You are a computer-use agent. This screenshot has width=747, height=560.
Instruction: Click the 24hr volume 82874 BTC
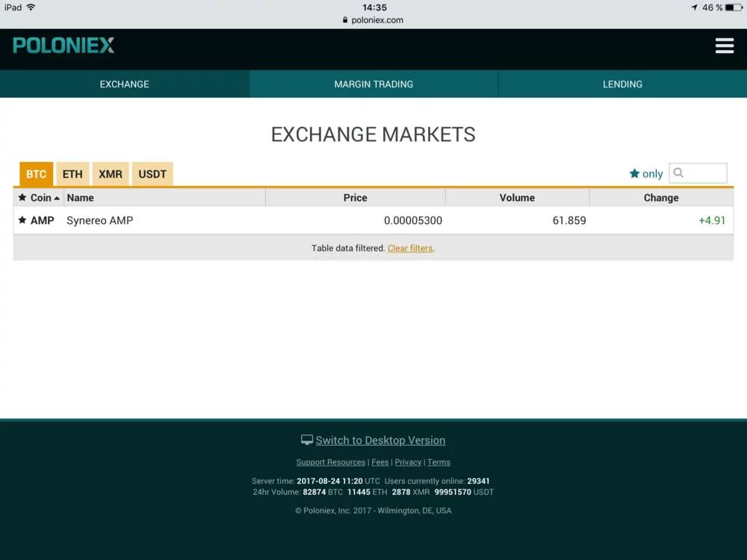point(323,492)
